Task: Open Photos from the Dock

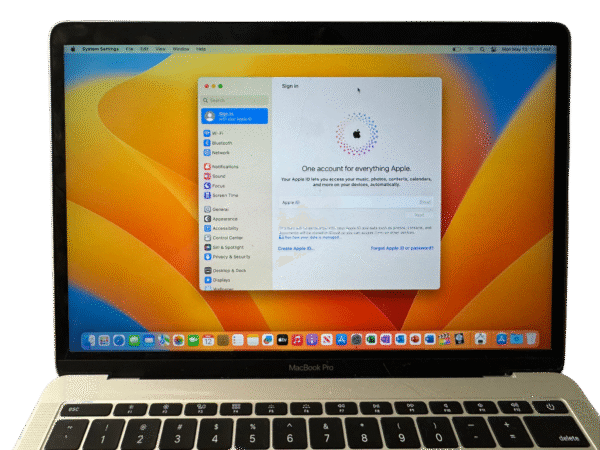Action: pyautogui.click(x=178, y=340)
